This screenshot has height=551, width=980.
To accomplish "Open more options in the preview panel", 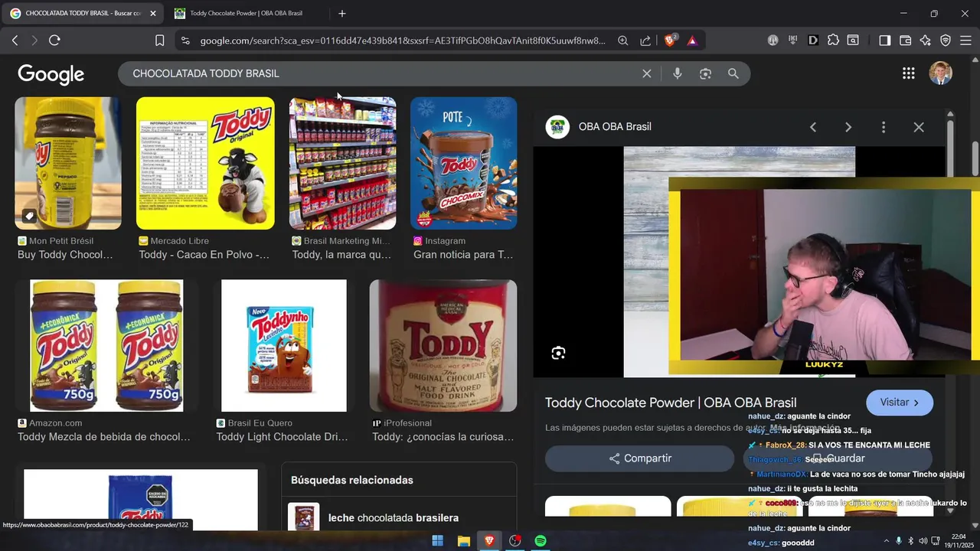I will click(x=884, y=127).
